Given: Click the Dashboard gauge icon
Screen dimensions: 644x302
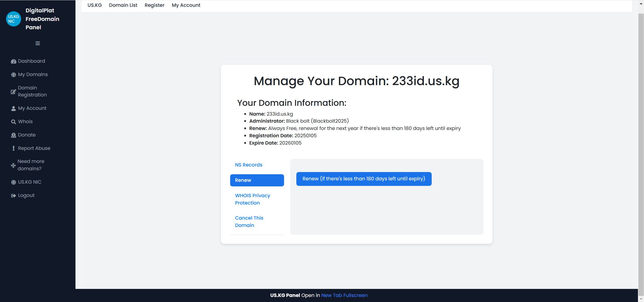Looking at the screenshot, I should (14, 61).
